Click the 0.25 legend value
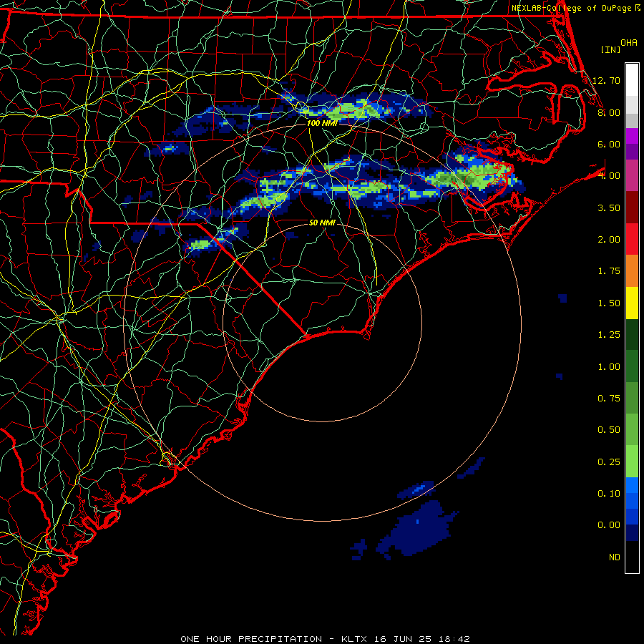Screen dimensions: 644x644 [x=609, y=462]
